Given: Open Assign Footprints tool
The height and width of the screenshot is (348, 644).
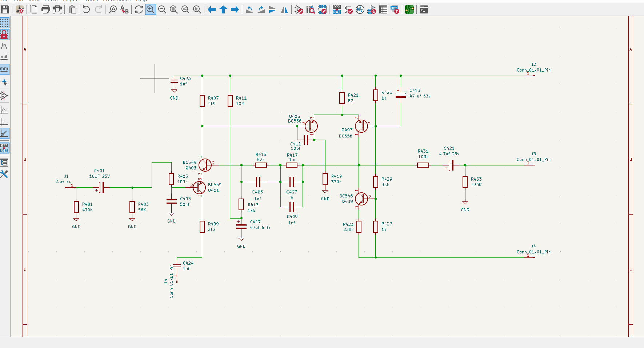Looking at the screenshot, I should (x=372, y=9).
